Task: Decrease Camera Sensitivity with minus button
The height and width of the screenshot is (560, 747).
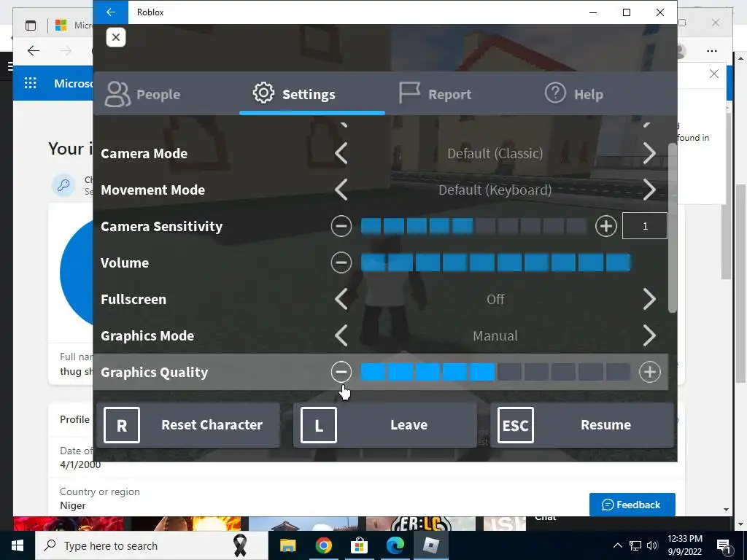Action: tap(341, 226)
